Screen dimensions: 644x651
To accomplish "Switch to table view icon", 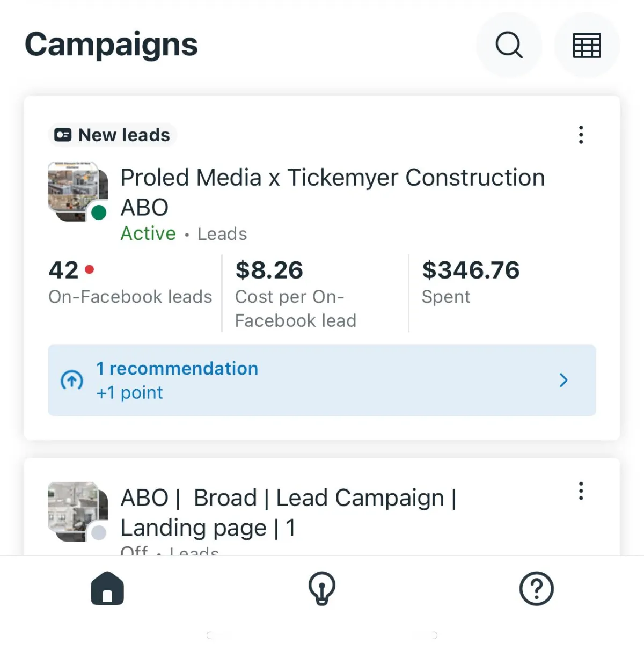I will tap(587, 45).
